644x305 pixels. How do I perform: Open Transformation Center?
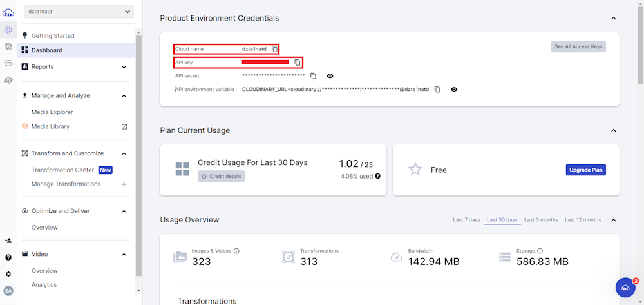(63, 170)
